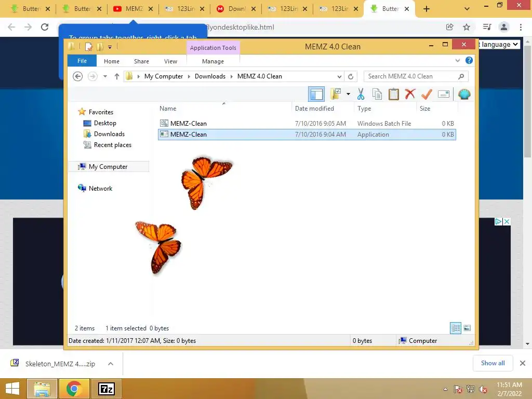The height and width of the screenshot is (399, 532).
Task: Click the red X Delete icon
Action: [x=410, y=94]
